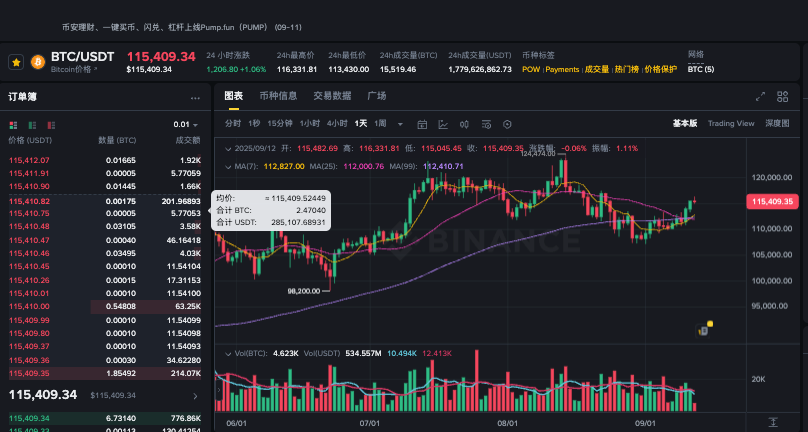Open the technical indicators line-chart icon
This screenshot has width=808, height=432.
(443, 124)
